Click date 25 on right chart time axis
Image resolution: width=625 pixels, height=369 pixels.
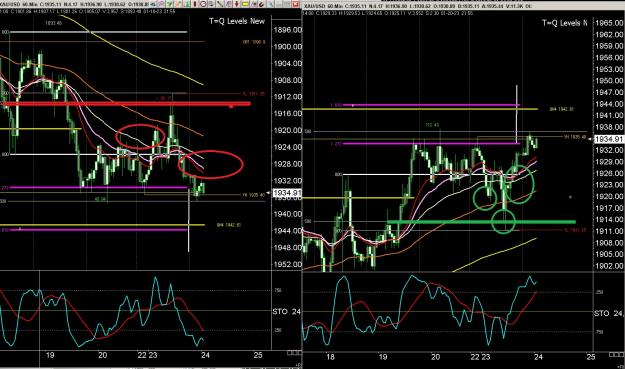[591, 357]
